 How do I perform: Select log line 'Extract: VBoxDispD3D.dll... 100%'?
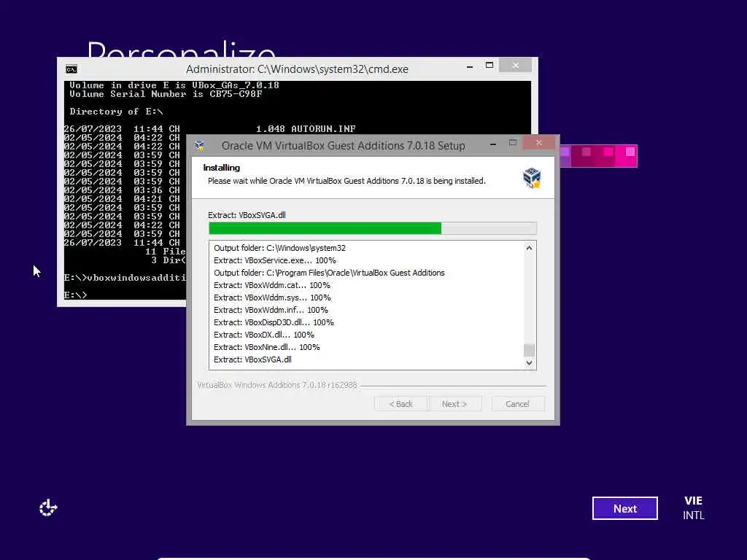[274, 322]
